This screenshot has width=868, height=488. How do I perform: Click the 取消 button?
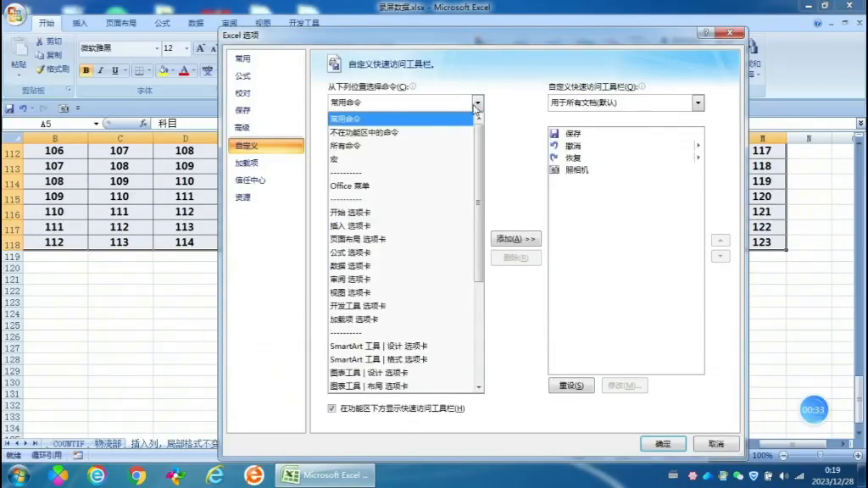[x=716, y=444]
